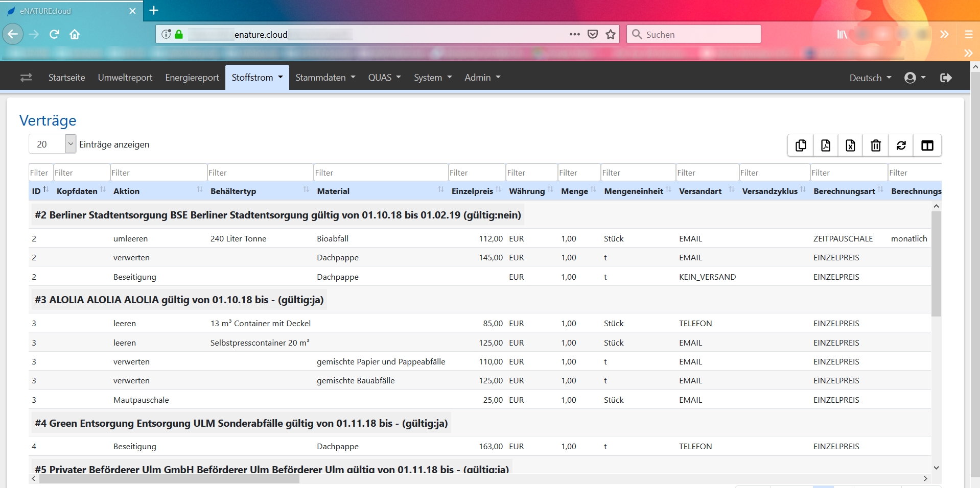Open the Umweltreport page
Screen dimensions: 980x488
click(125, 78)
